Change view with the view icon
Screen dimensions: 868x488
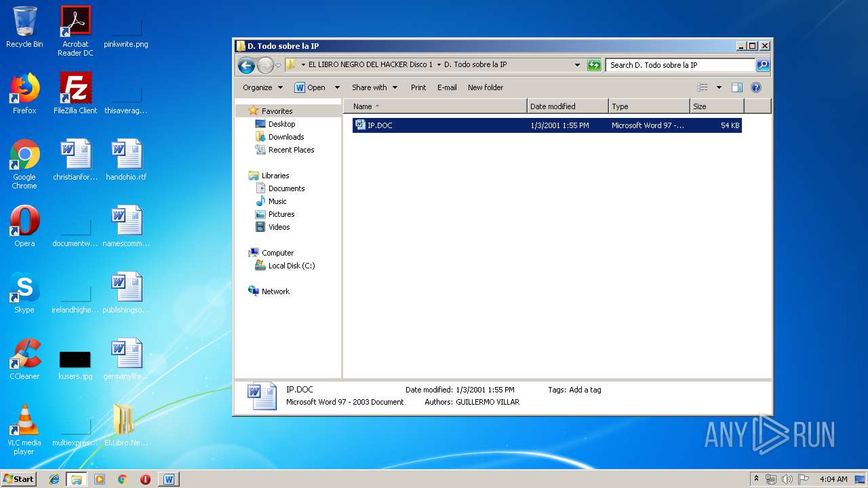point(703,87)
